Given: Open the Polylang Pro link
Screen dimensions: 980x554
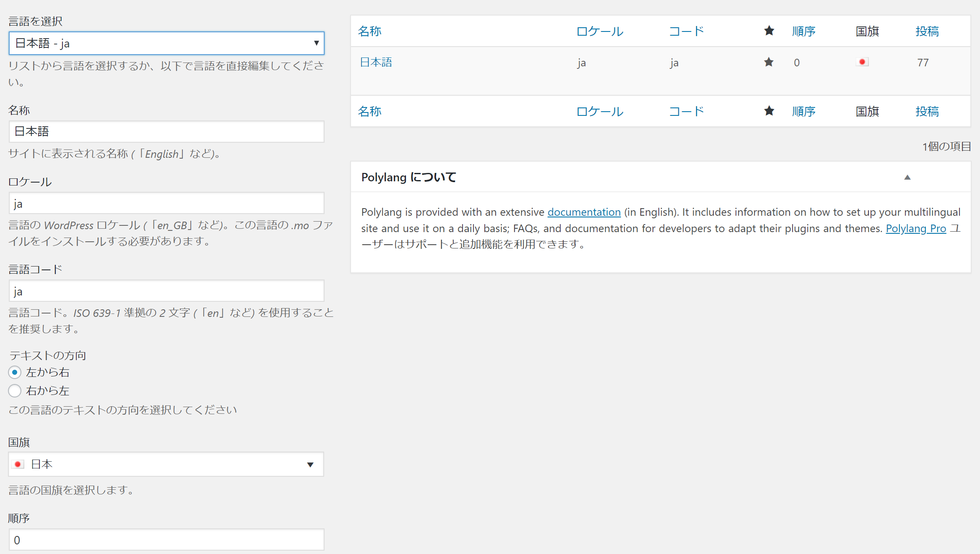Looking at the screenshot, I should click(x=915, y=228).
